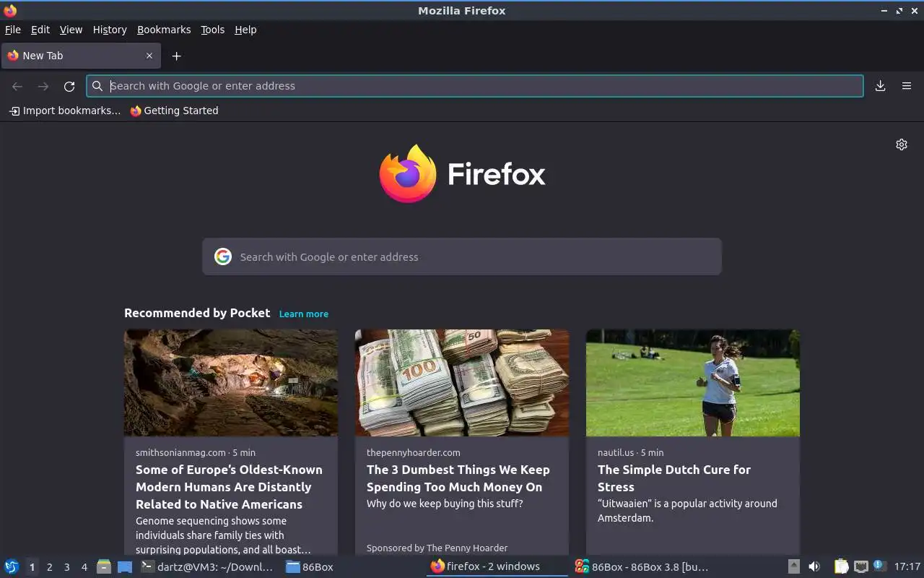Screen dimensions: 924x578
Task: Open the Edit menu
Action: tap(40, 30)
